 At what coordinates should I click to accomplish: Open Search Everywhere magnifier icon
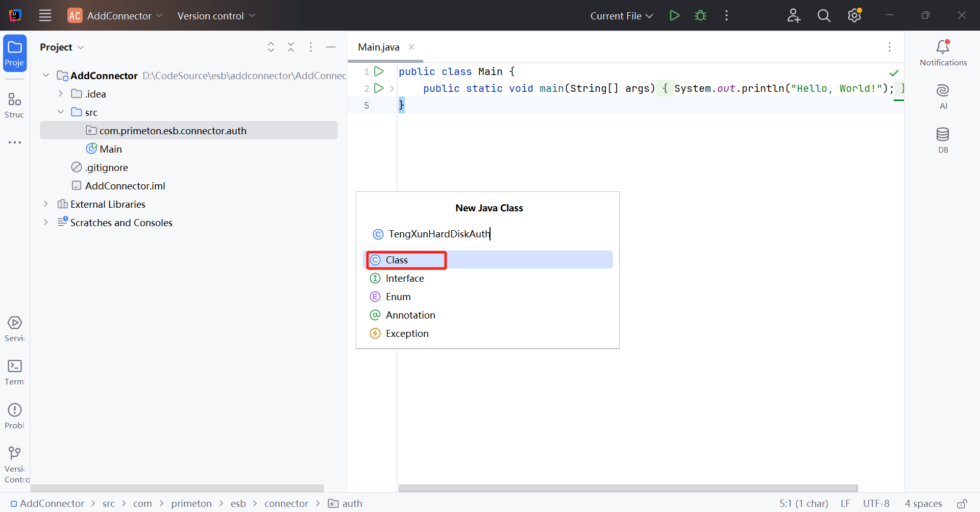(x=824, y=16)
